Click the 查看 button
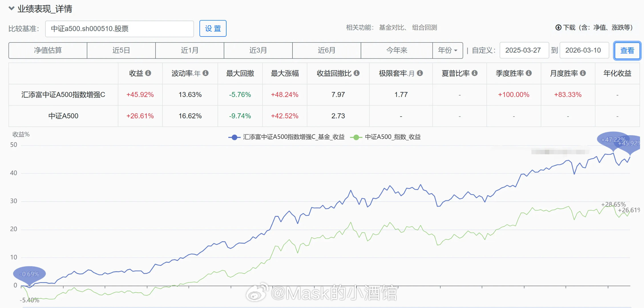Screen dimensions: 644x308 [627, 50]
